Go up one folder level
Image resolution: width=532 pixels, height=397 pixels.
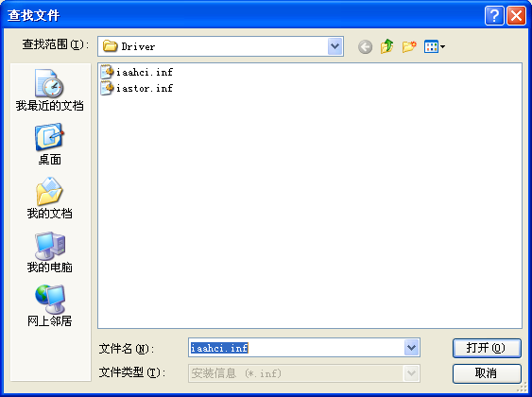(386, 46)
